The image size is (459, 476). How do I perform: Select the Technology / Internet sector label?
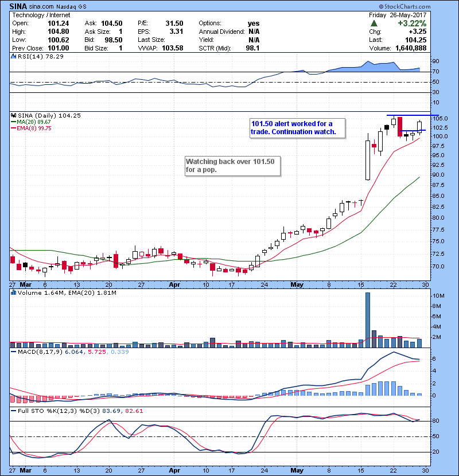41,15
